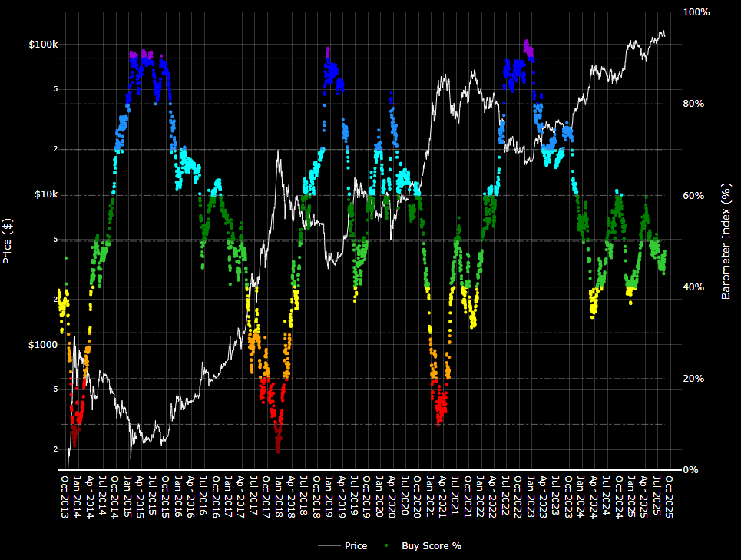Select the Barometer Index (%) axis title
Screen dimensions: 741x560
point(726,241)
